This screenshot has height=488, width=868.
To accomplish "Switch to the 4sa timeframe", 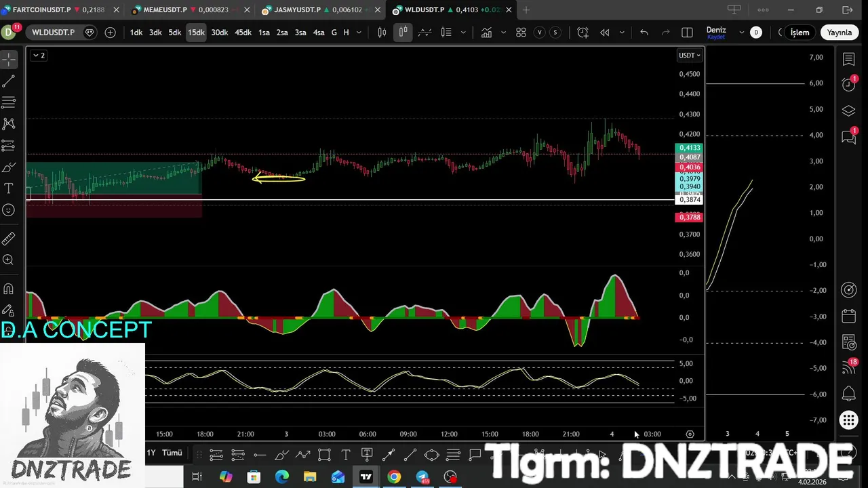I will [x=318, y=33].
